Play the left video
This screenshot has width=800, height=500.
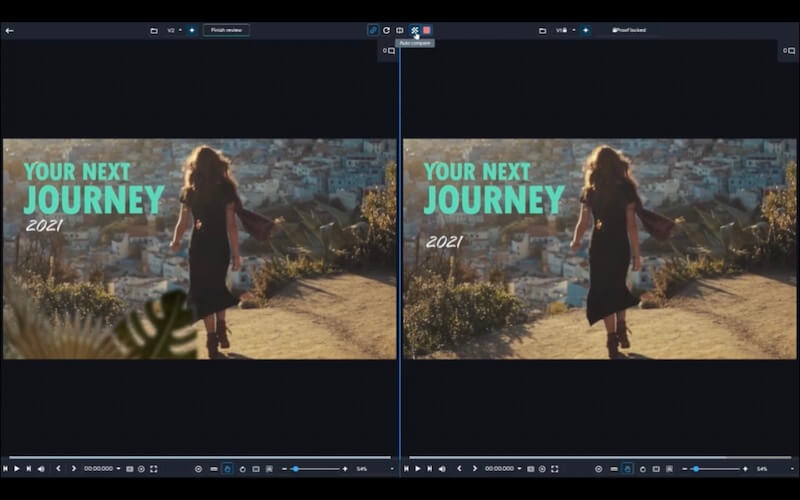coord(16,468)
